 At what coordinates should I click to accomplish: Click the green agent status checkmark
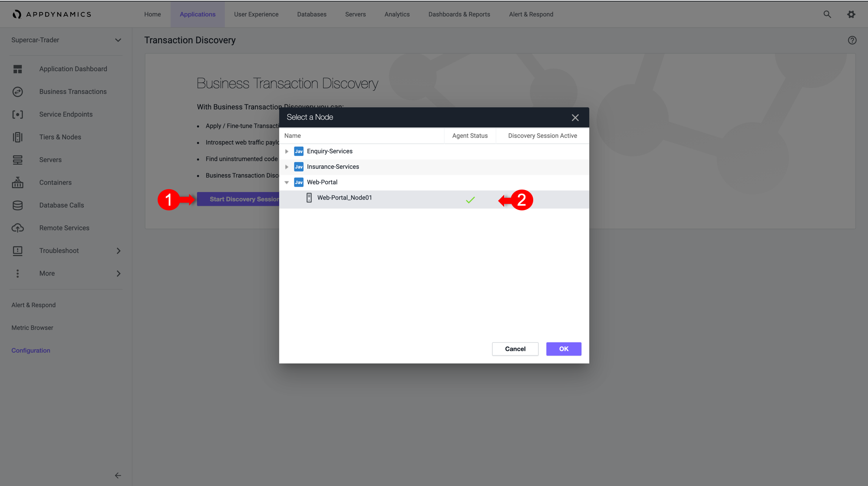pyautogui.click(x=470, y=200)
